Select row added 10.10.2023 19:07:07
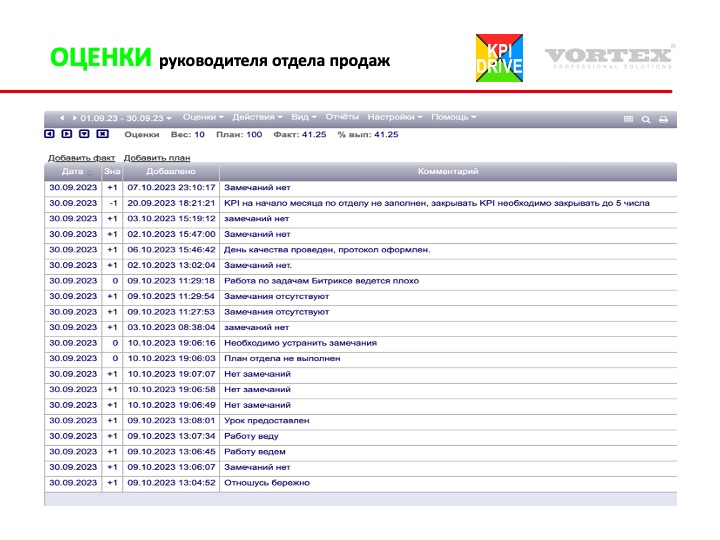 pos(360,374)
